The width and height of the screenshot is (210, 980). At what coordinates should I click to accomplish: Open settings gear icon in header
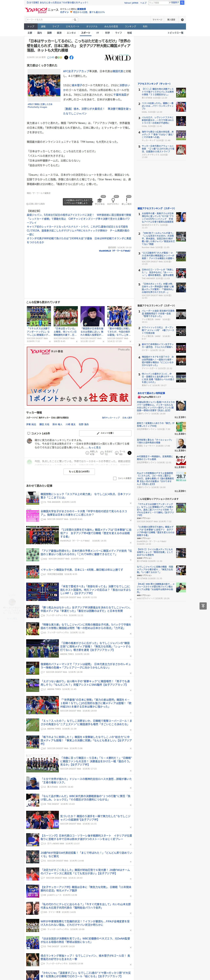(182, 20)
